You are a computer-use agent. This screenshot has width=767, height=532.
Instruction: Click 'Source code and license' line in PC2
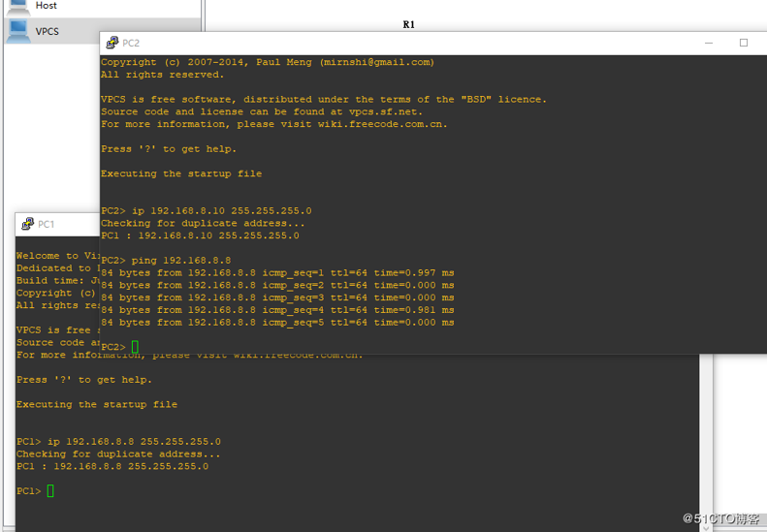262,111
